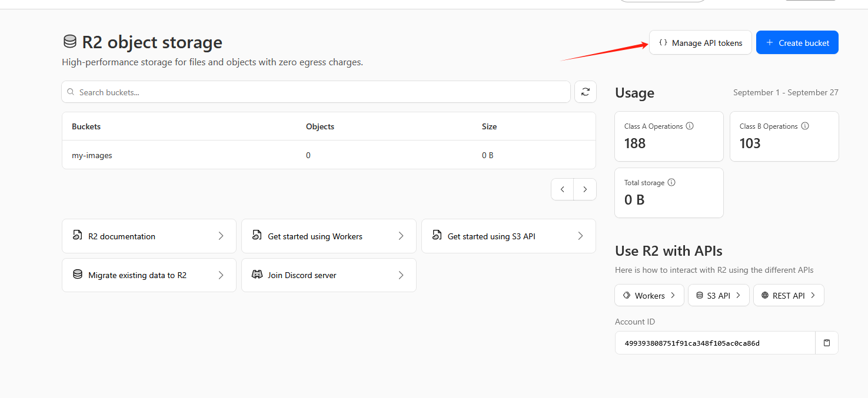Screen dimensions: 868x398
Task: Go to previous page of buckets
Action: pyautogui.click(x=563, y=189)
